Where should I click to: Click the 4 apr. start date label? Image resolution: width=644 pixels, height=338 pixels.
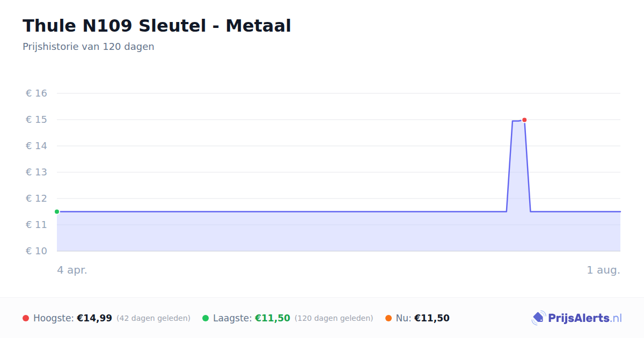click(x=72, y=270)
